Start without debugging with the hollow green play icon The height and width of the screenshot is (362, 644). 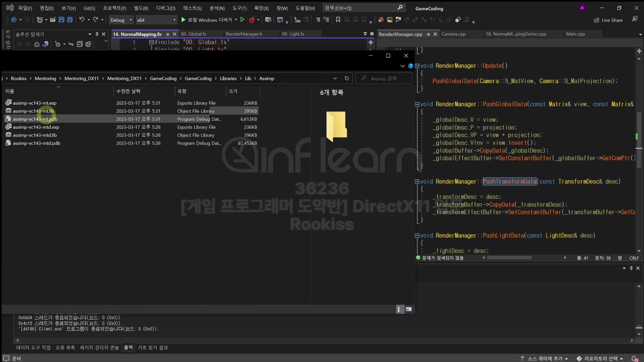(x=243, y=20)
